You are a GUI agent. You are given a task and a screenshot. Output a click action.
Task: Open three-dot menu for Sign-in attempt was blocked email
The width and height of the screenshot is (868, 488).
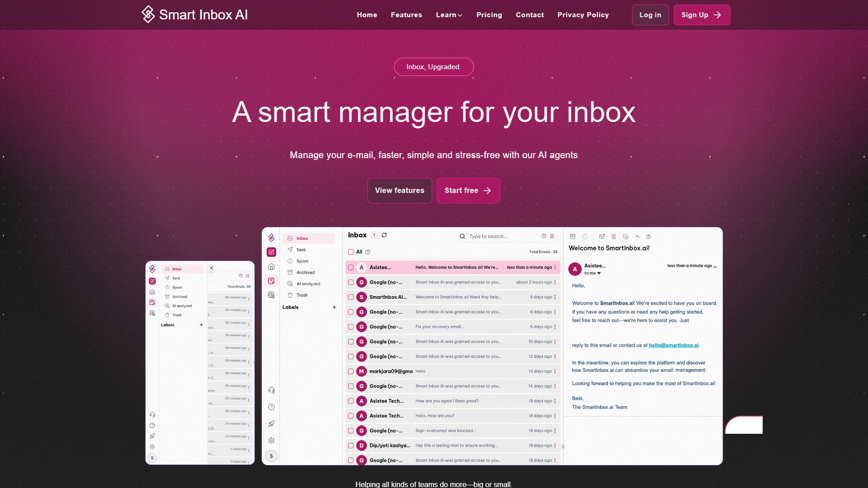coord(555,431)
